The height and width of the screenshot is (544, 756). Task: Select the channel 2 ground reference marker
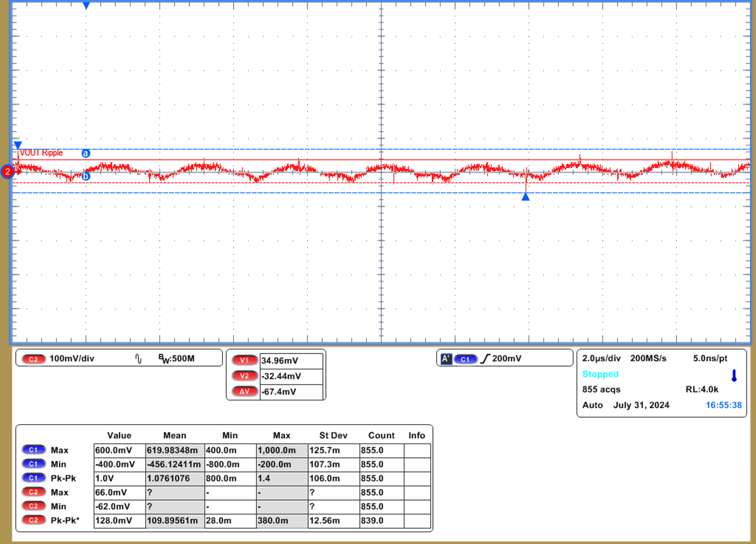(8, 171)
